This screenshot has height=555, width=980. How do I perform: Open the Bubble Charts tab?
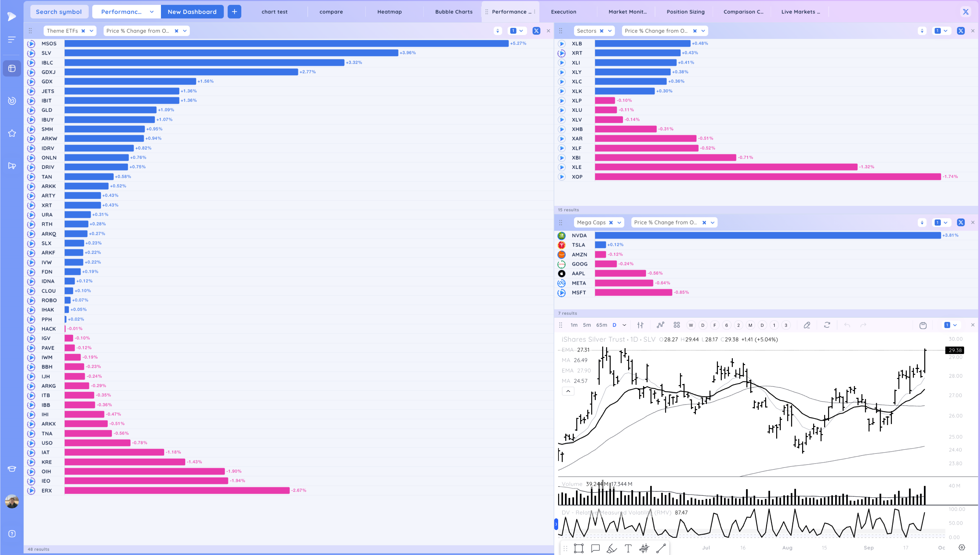click(x=454, y=12)
